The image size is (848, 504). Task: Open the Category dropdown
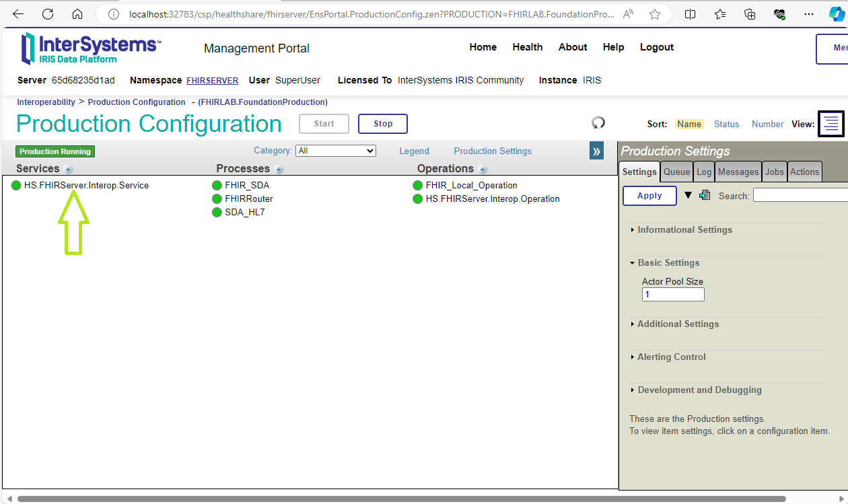coord(336,151)
